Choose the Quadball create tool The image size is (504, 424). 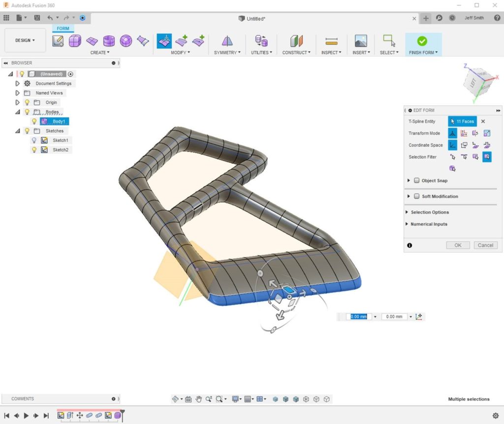(126, 41)
